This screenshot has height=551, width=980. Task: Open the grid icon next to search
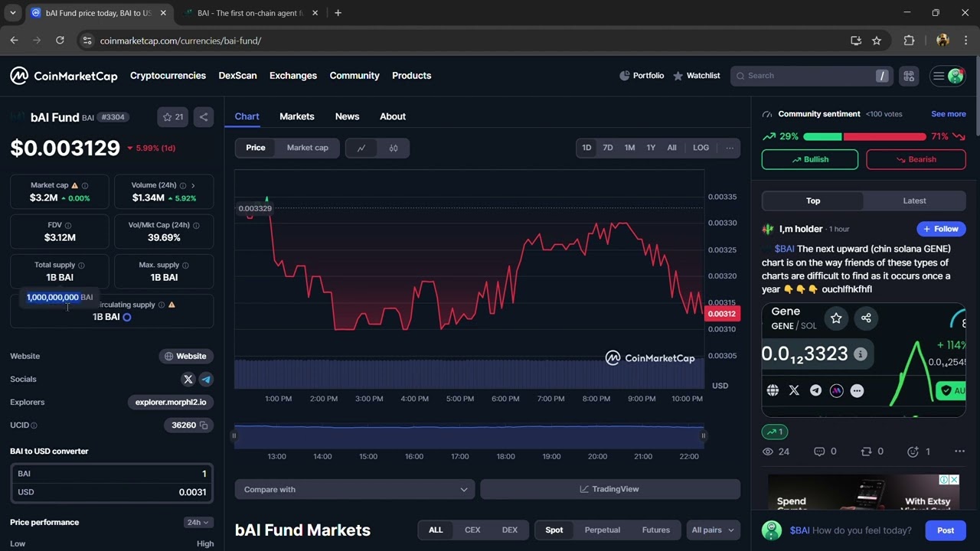coord(909,76)
